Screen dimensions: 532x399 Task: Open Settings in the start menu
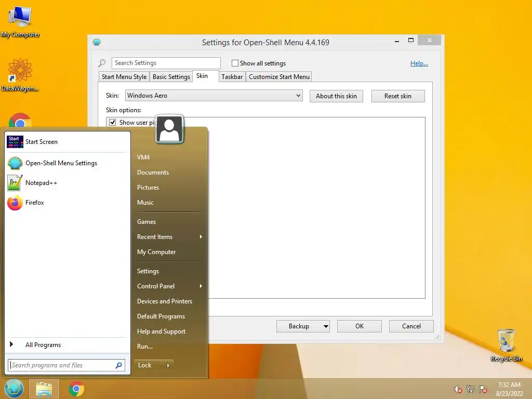coord(170,271)
